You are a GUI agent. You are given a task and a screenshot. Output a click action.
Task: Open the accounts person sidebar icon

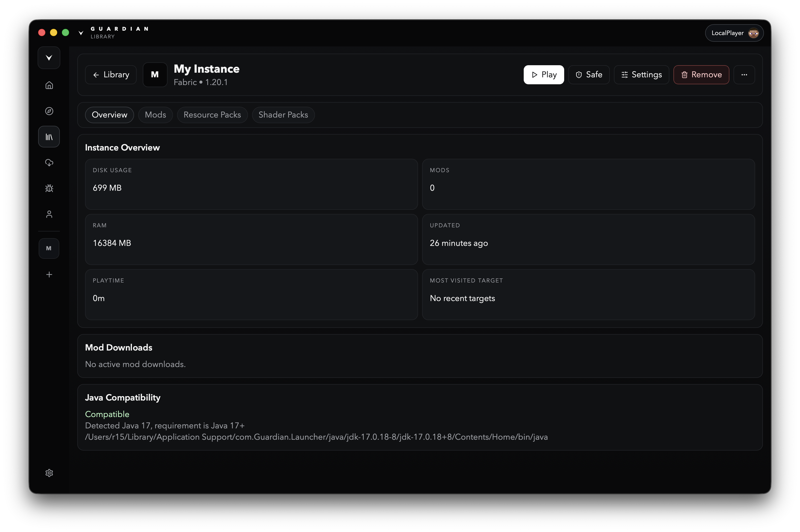[x=49, y=214]
